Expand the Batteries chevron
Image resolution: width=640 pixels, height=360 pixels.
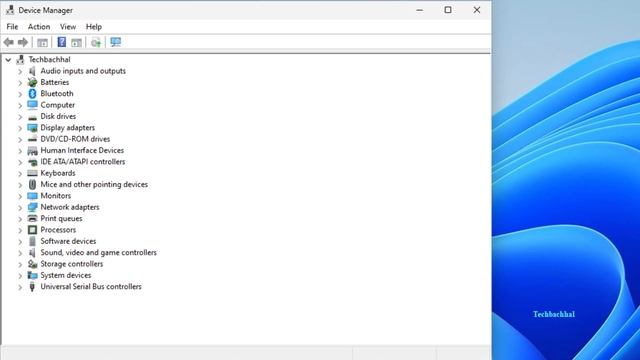(20, 83)
